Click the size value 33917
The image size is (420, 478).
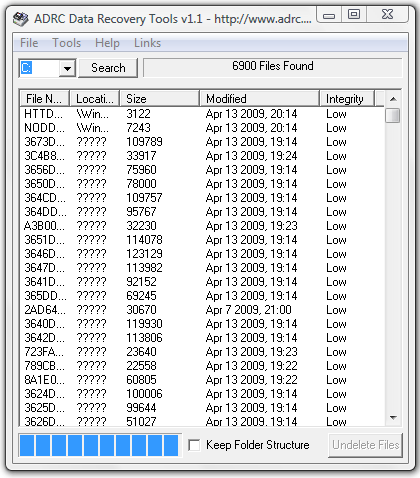point(141,156)
